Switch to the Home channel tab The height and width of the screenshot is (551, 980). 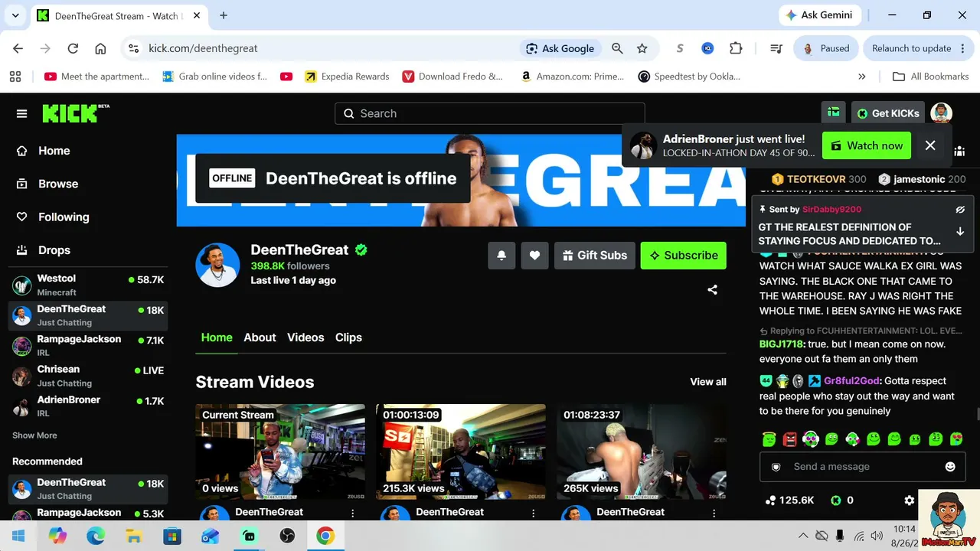(217, 337)
